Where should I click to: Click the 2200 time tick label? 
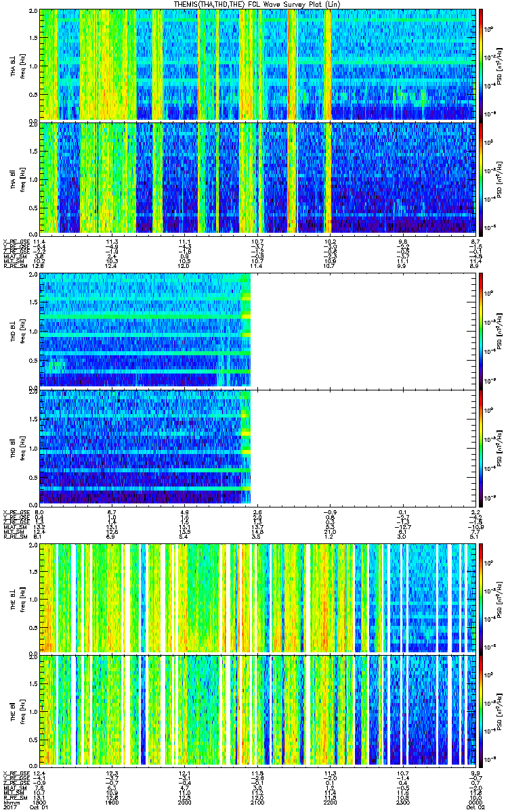(x=331, y=801)
